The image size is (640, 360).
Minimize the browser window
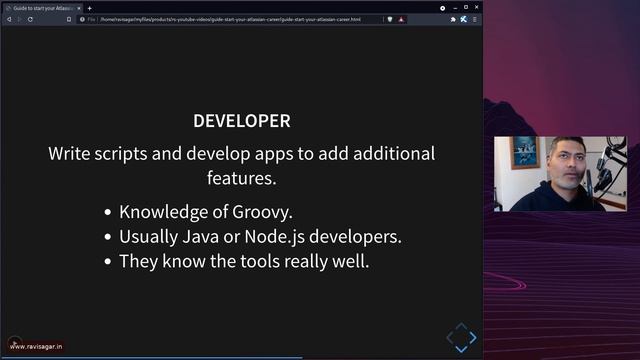[455, 8]
